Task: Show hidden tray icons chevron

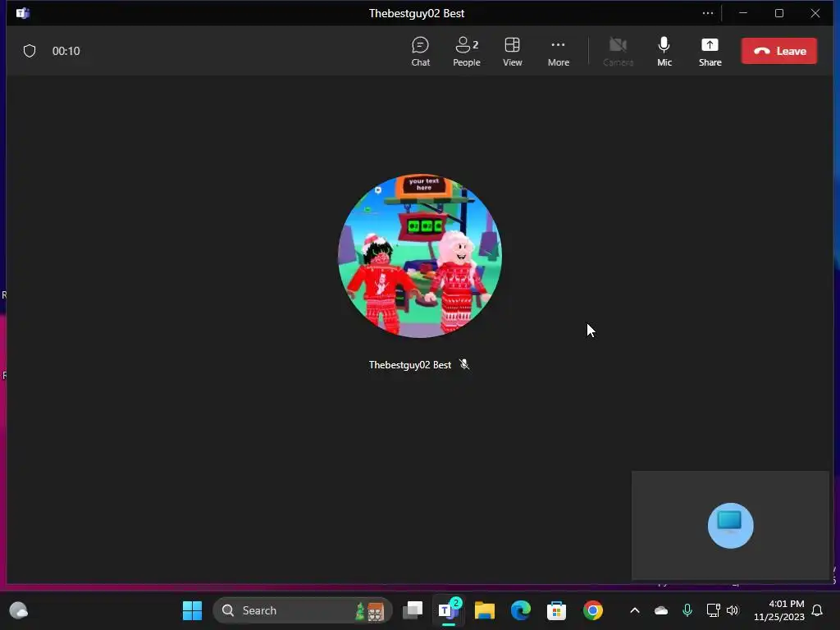Action: pyautogui.click(x=635, y=610)
